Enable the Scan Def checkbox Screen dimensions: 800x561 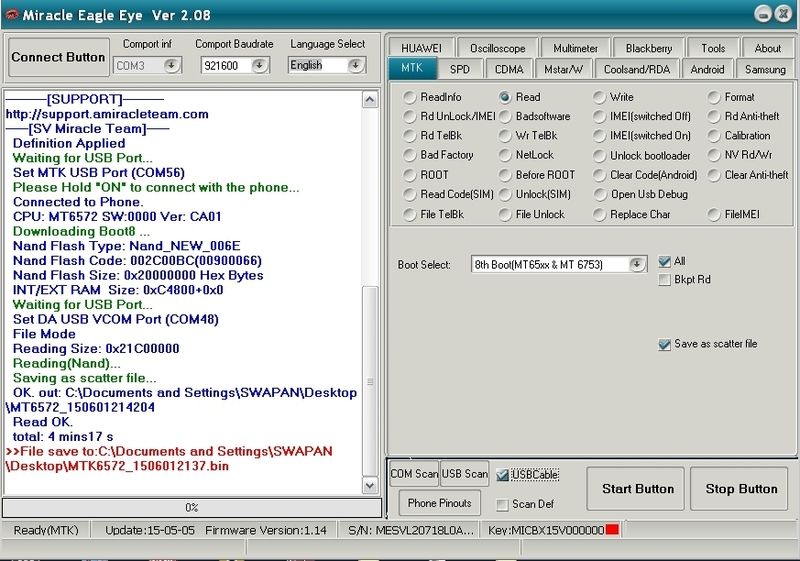(x=503, y=504)
